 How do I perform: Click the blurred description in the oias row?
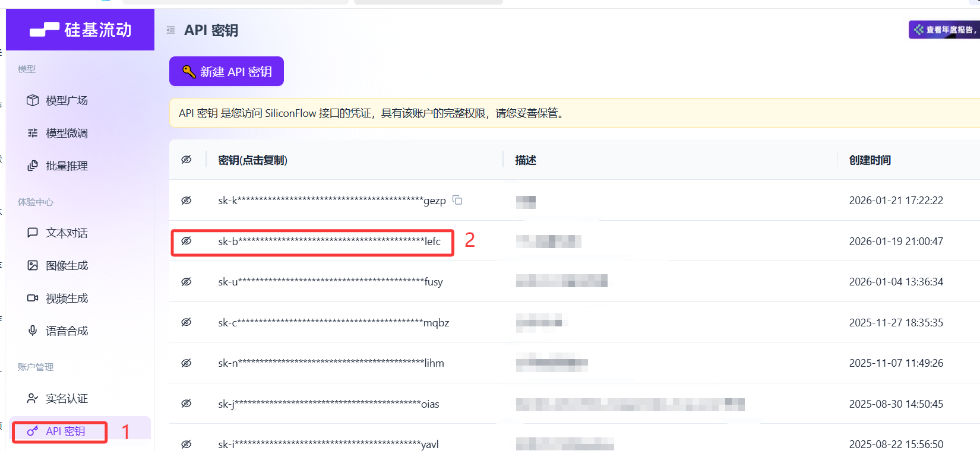coord(630,405)
